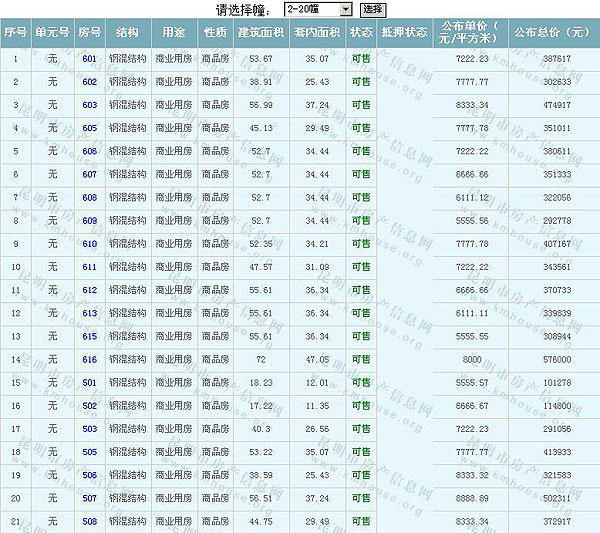Click room 508 link

click(90, 521)
